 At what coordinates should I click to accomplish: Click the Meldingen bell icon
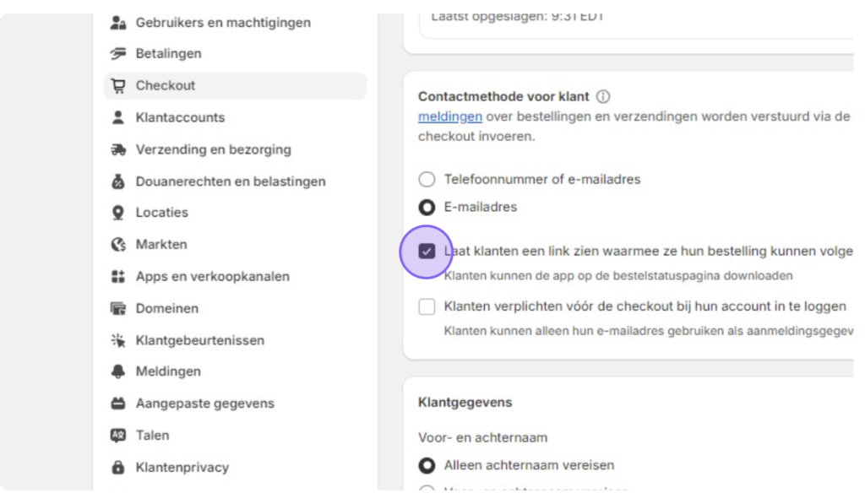(x=118, y=371)
